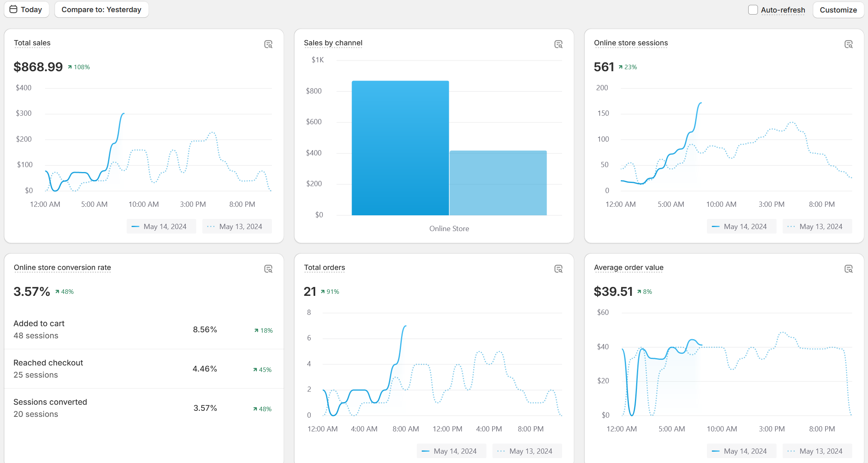Viewport: 868px width, 463px height.
Task: Toggle May 14, 2024 legend in Online store sessions
Action: [741, 226]
